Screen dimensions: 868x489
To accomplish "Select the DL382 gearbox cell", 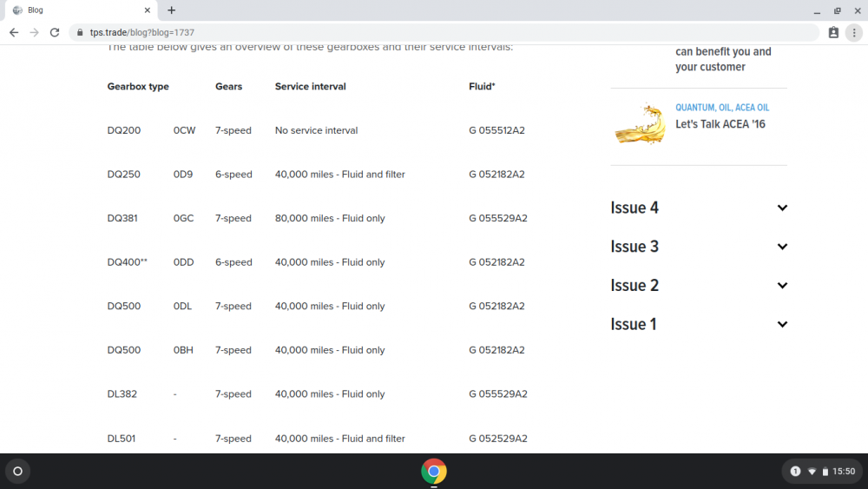I will click(x=122, y=393).
